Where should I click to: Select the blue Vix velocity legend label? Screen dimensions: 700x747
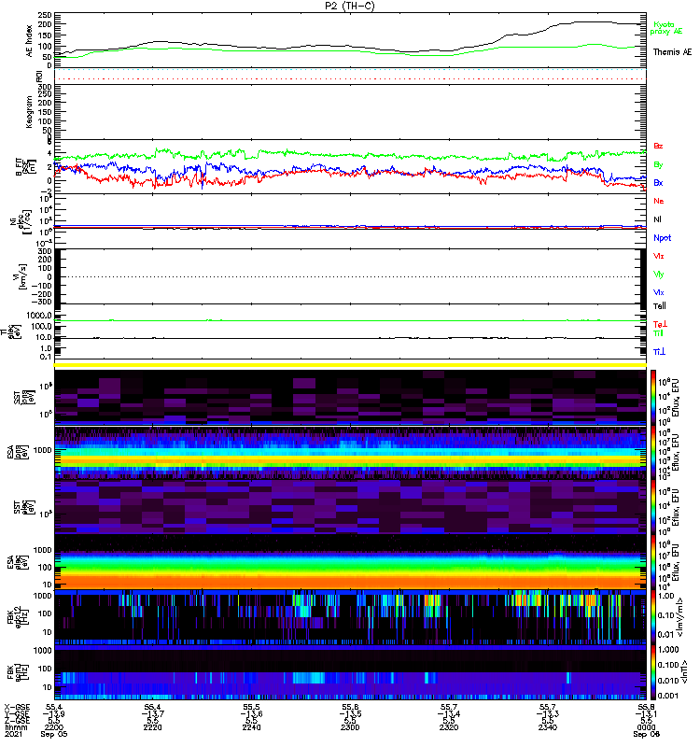coord(659,292)
